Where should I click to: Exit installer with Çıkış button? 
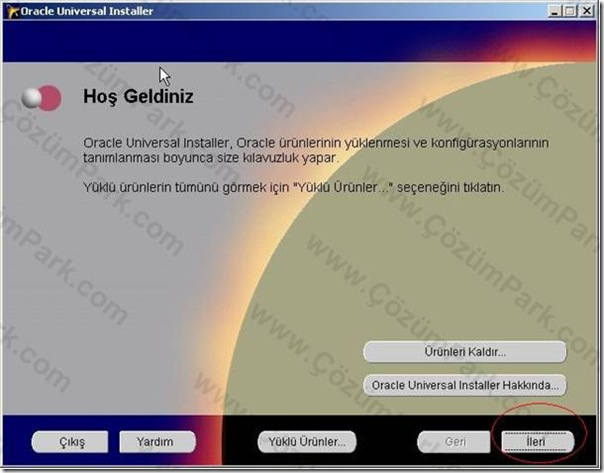point(70,441)
